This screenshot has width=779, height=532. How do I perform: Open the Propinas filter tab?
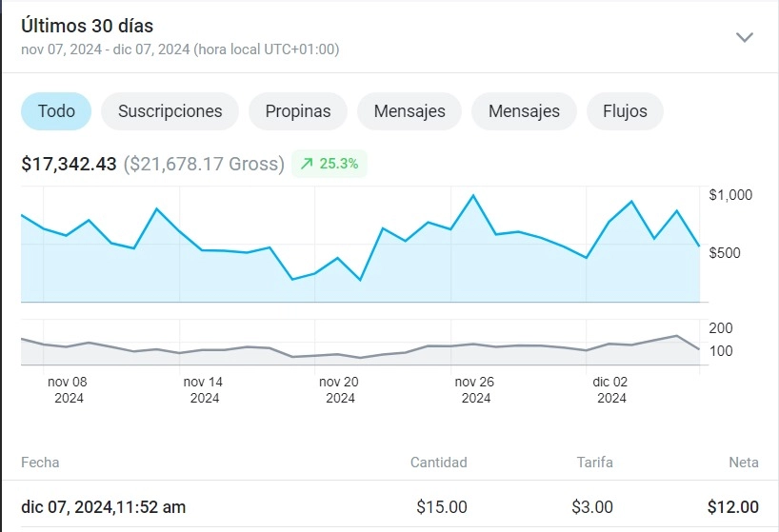coord(298,111)
